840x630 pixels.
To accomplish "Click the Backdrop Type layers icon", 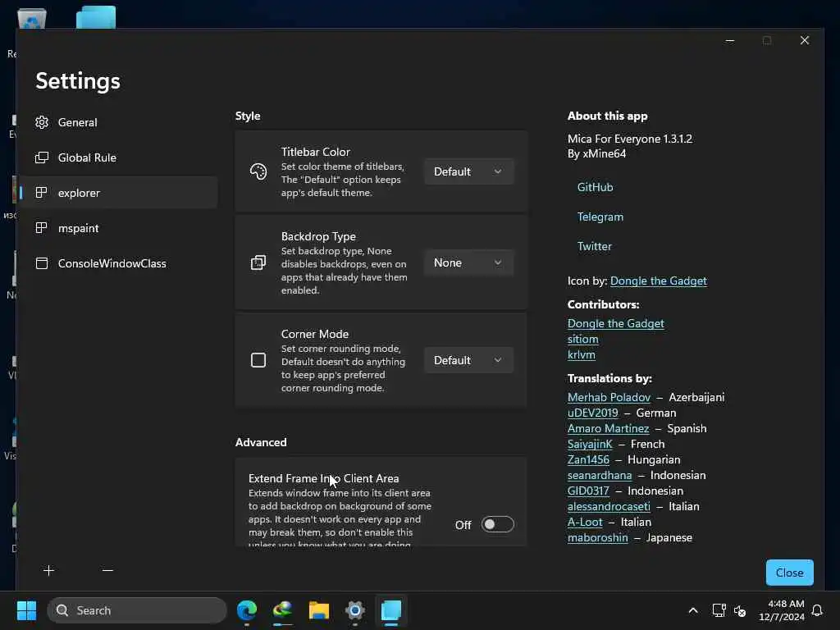I will pos(258,262).
